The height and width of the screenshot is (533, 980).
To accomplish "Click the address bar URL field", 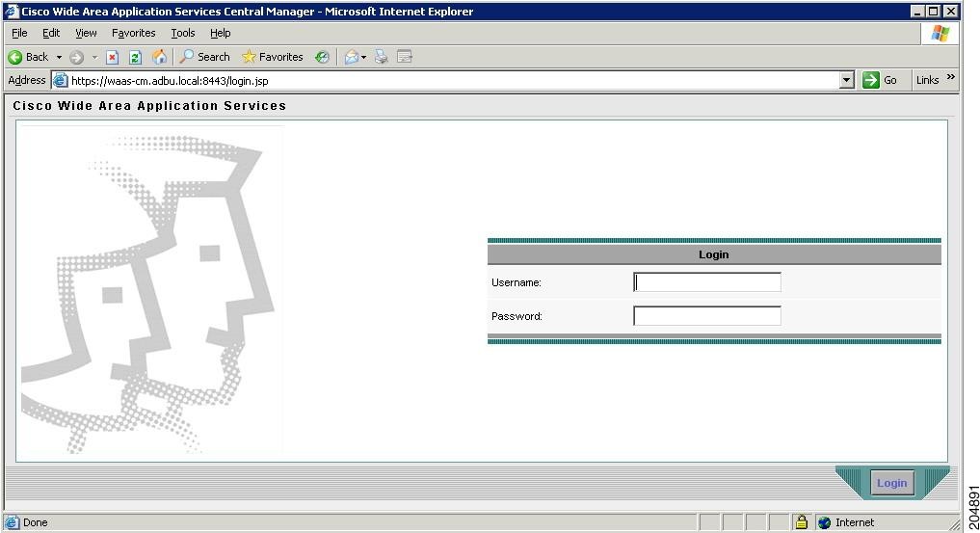I will (454, 81).
